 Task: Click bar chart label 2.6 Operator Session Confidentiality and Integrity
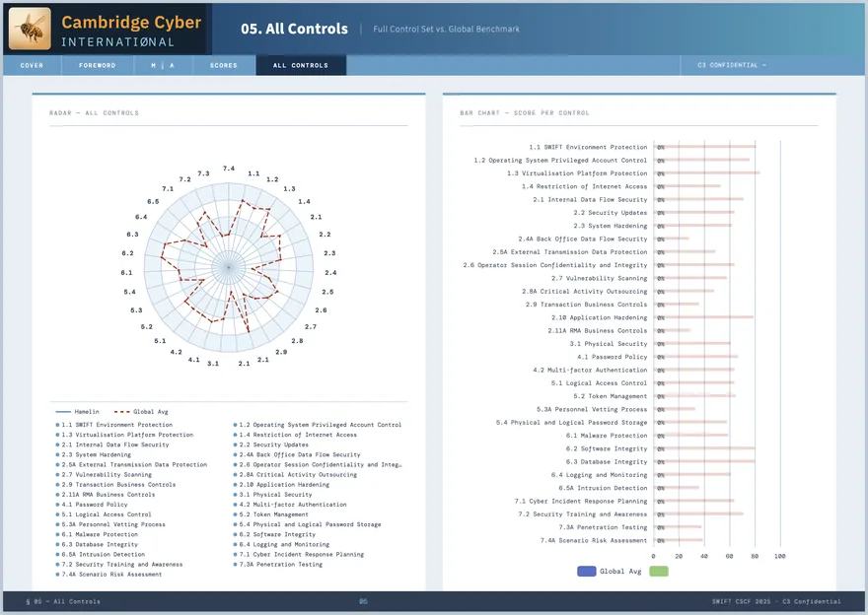(555, 265)
